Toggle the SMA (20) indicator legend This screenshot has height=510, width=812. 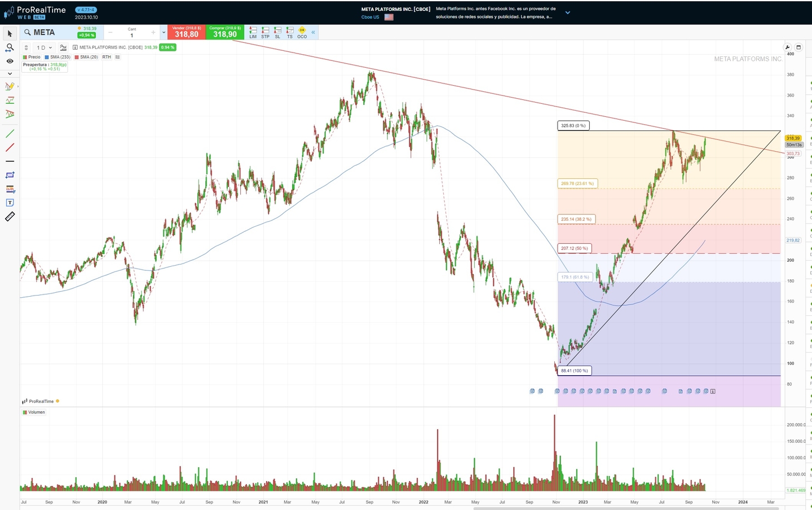86,57
